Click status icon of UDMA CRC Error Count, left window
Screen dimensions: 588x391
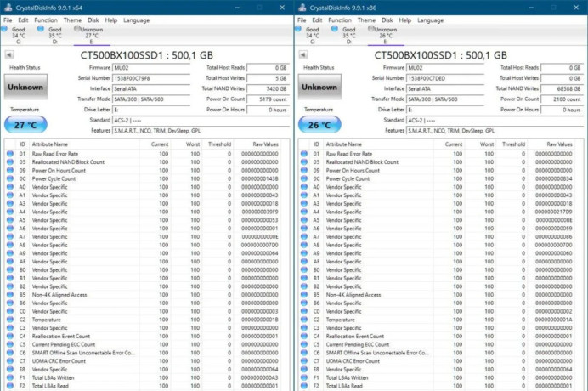coord(10,361)
